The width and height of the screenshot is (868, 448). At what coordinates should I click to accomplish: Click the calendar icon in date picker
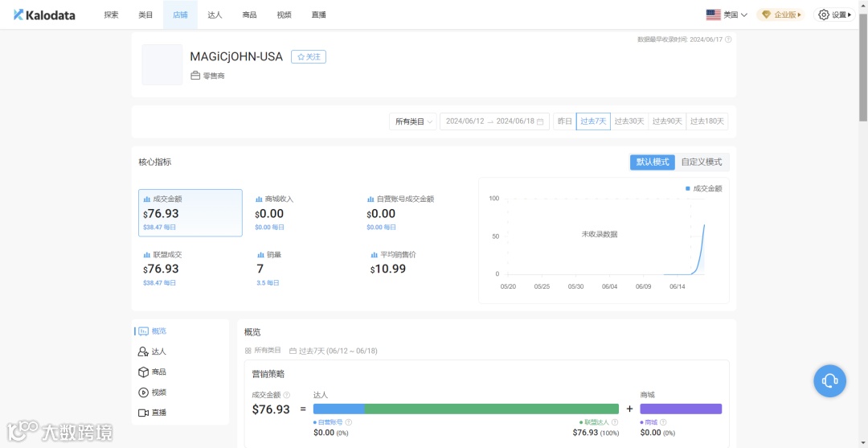point(540,121)
